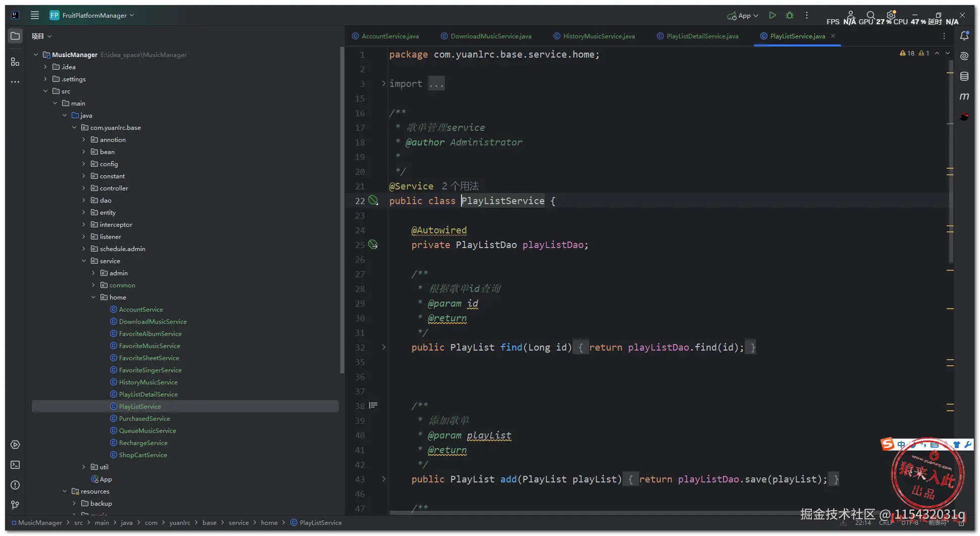Open the editor tabs options menu

tap(944, 36)
